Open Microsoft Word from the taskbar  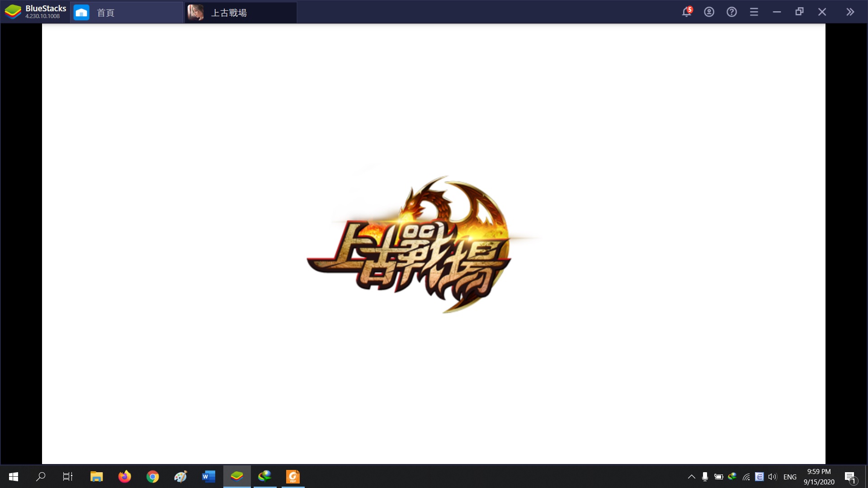tap(208, 476)
